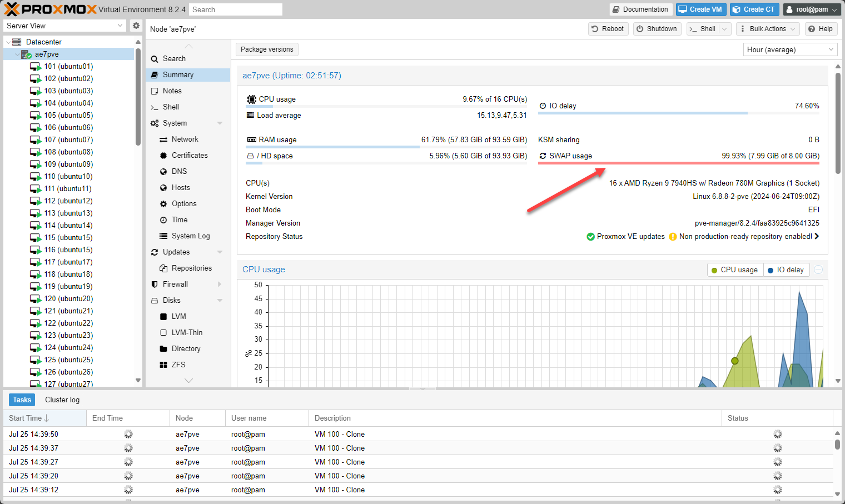845x504 pixels.
Task: Click the LVM icon
Action: tap(163, 317)
